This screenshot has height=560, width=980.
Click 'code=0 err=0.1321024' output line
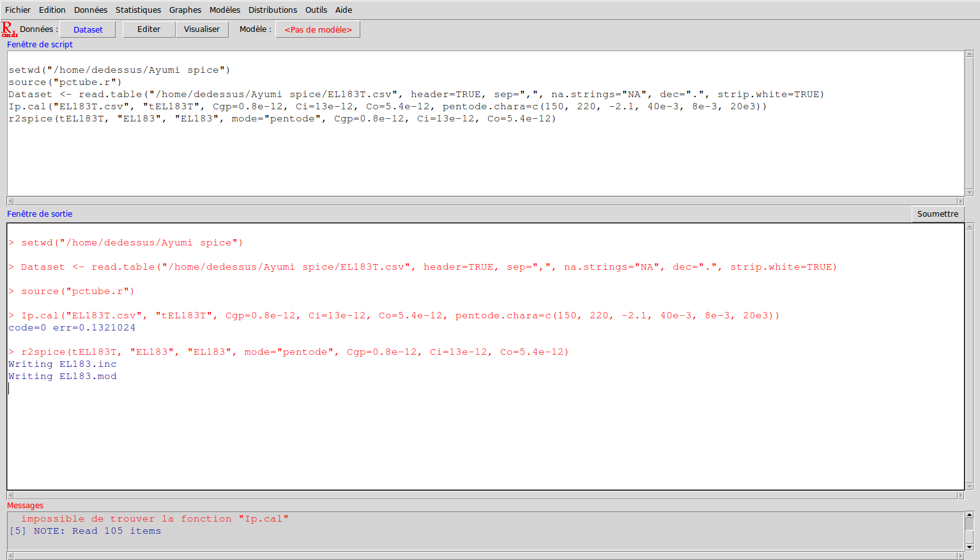click(72, 327)
